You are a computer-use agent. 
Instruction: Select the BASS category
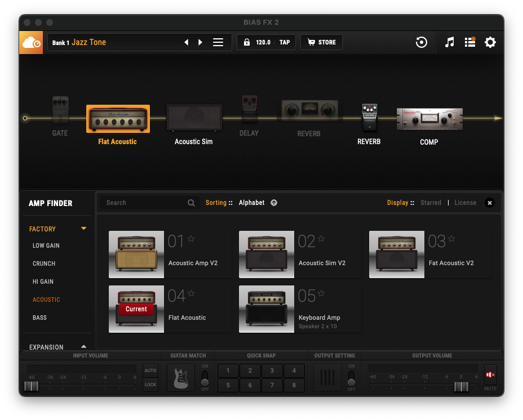pyautogui.click(x=39, y=318)
